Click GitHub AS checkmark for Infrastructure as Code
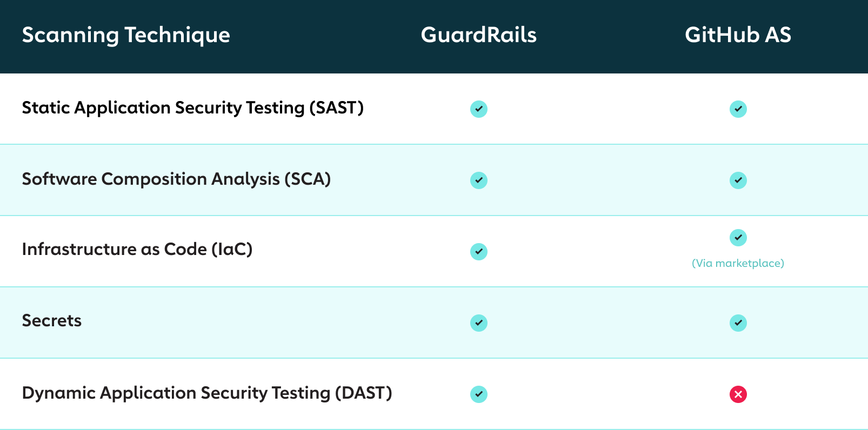868x430 pixels. point(738,238)
